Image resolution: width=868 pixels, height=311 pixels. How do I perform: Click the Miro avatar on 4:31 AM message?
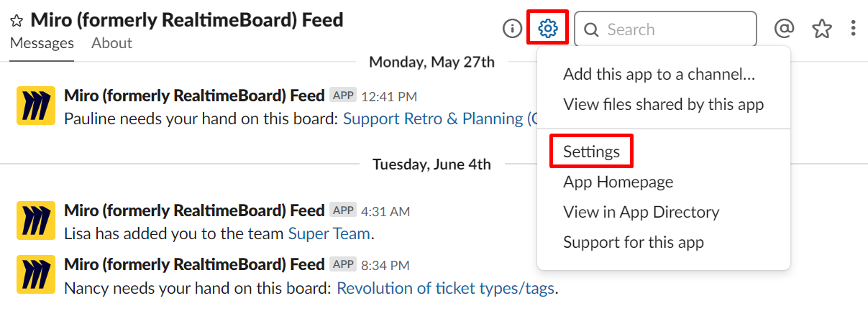pos(35,221)
